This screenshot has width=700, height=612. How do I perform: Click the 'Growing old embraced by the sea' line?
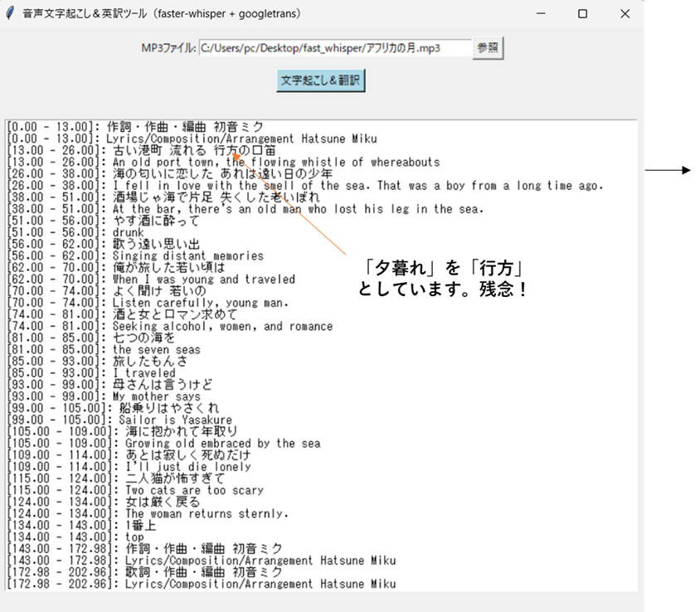pyautogui.click(x=222, y=443)
